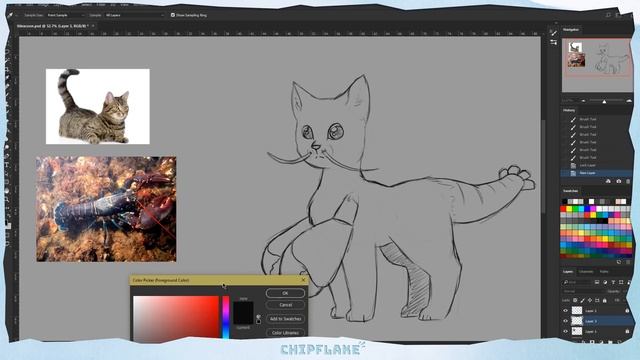Click the search icon in the options bar
This screenshot has height=360, width=640.
[608, 15]
